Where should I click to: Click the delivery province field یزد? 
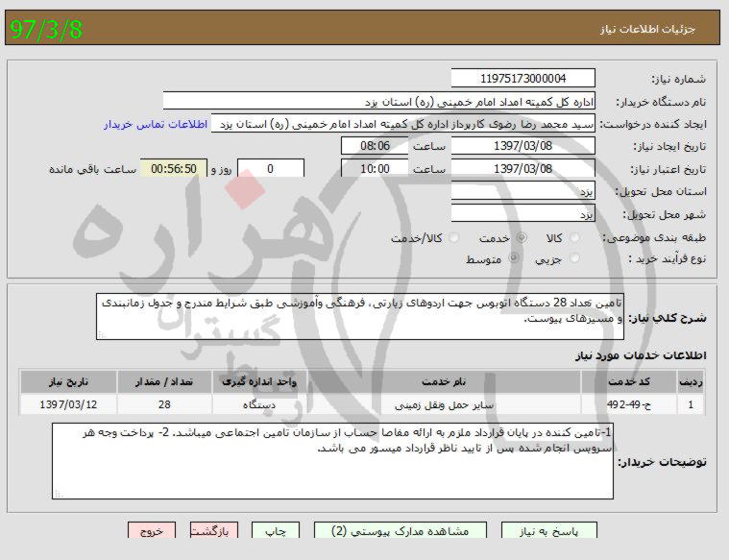[523, 191]
